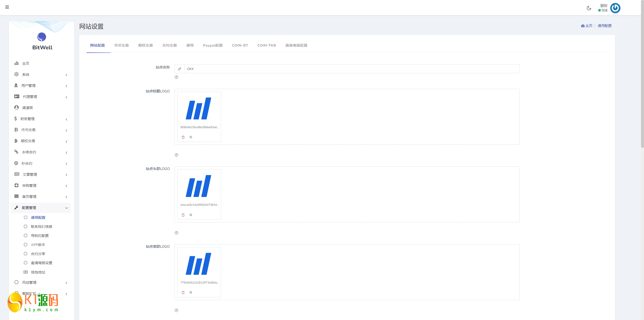Click the 站点名称 input containing OKX
The height and width of the screenshot is (320, 644).
[x=352, y=69]
